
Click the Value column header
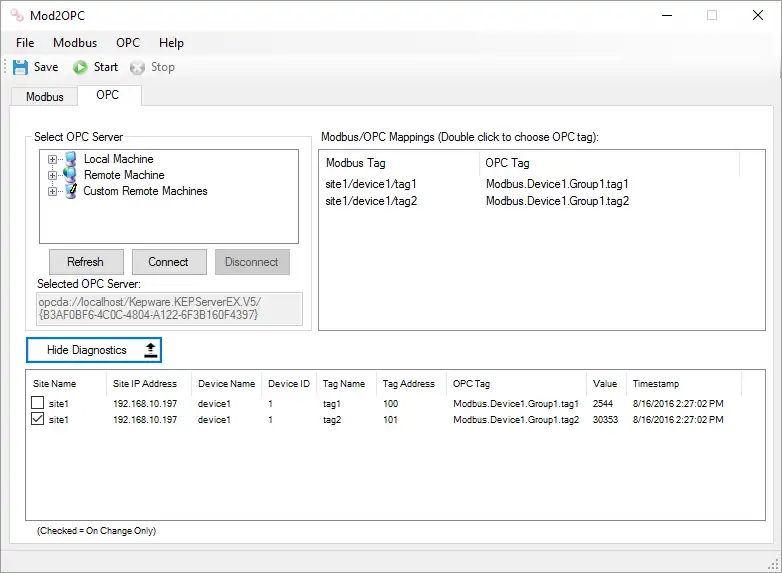[604, 384]
